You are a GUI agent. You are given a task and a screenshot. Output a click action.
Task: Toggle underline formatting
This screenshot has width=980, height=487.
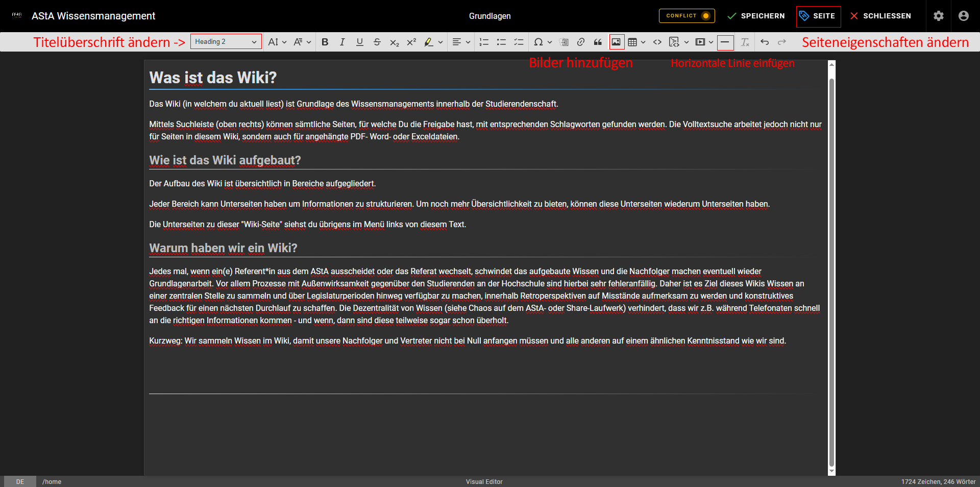coord(360,42)
